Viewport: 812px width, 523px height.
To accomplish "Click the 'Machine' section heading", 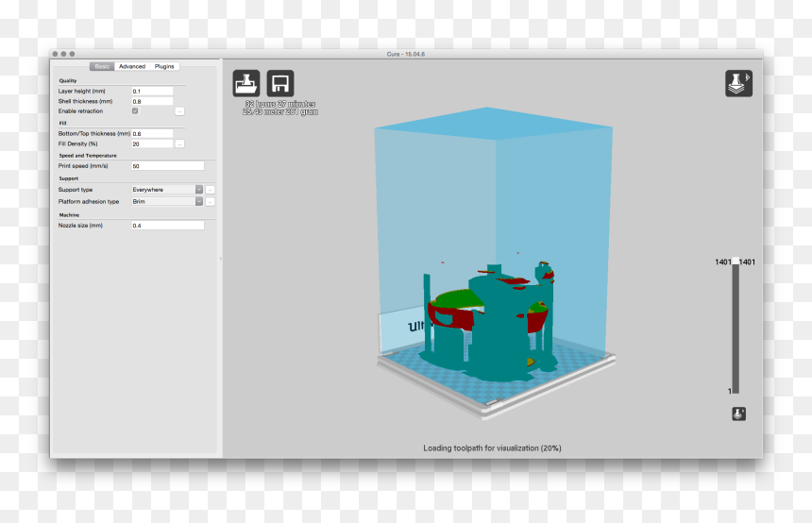I will pos(69,215).
